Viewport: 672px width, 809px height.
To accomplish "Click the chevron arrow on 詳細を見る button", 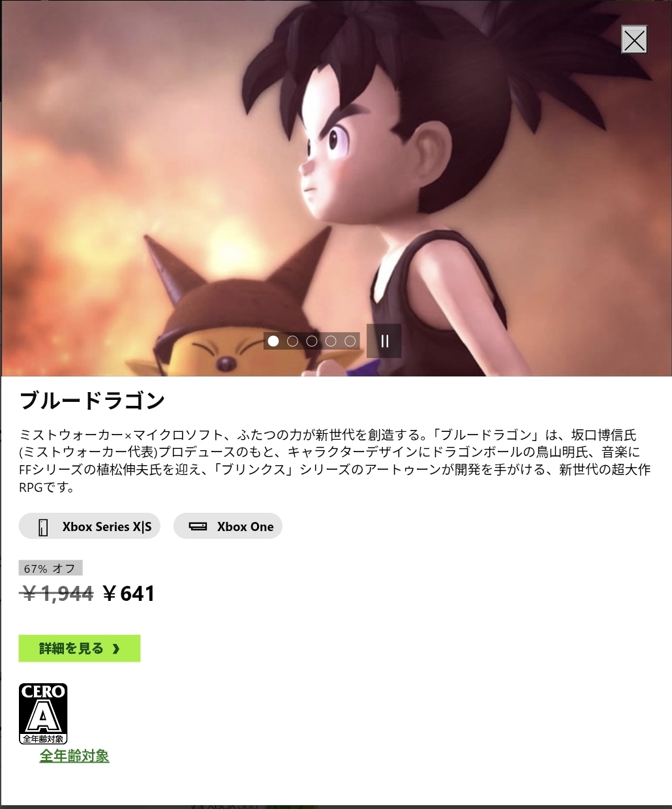I will tap(116, 649).
